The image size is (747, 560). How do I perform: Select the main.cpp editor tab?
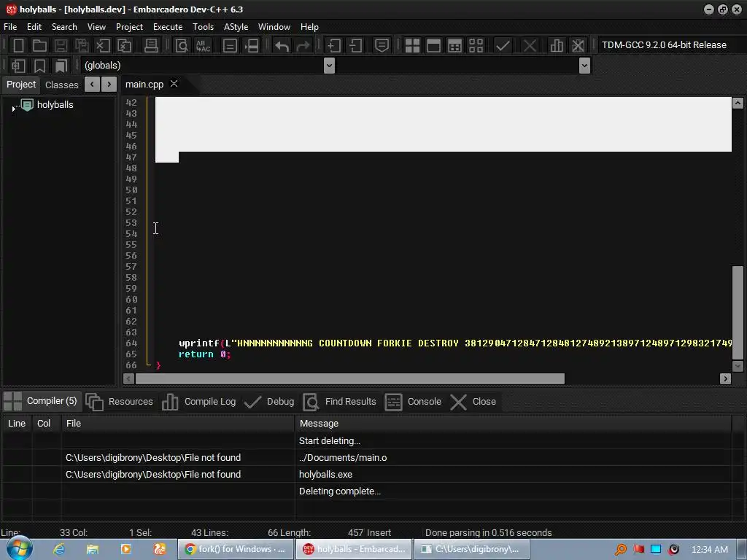pos(144,85)
